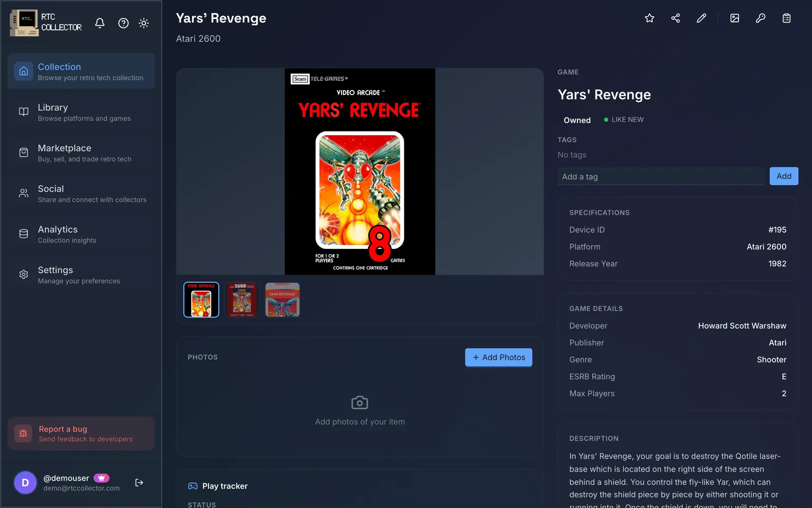Click the Owned status label
Viewport: 812px width, 508px height.
pyautogui.click(x=577, y=120)
